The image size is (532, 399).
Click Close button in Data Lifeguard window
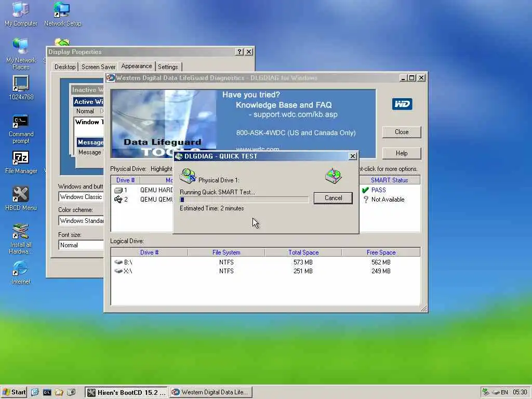(402, 132)
